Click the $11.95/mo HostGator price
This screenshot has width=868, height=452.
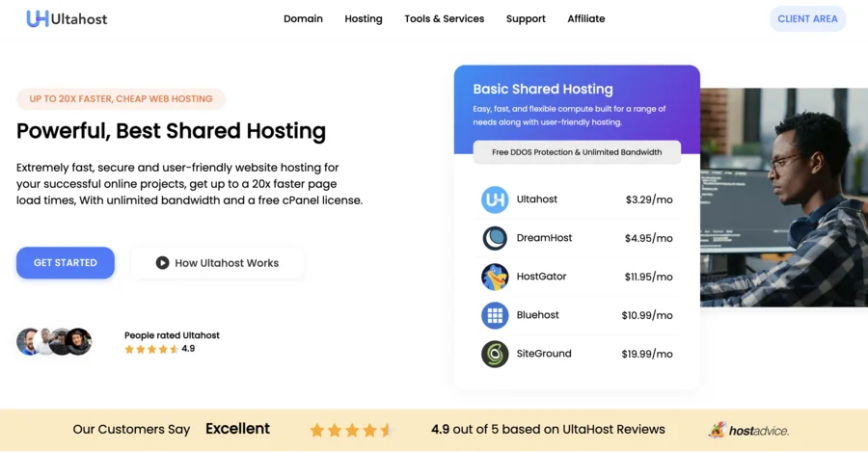[648, 277]
